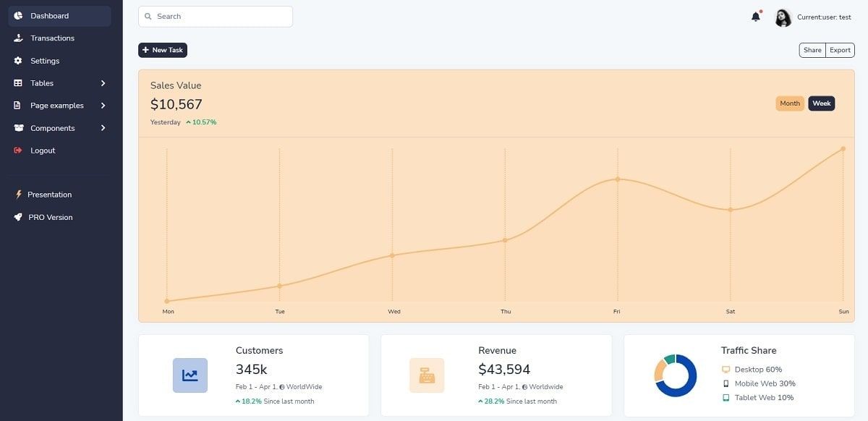Open notifications via the bell icon

coord(755,16)
